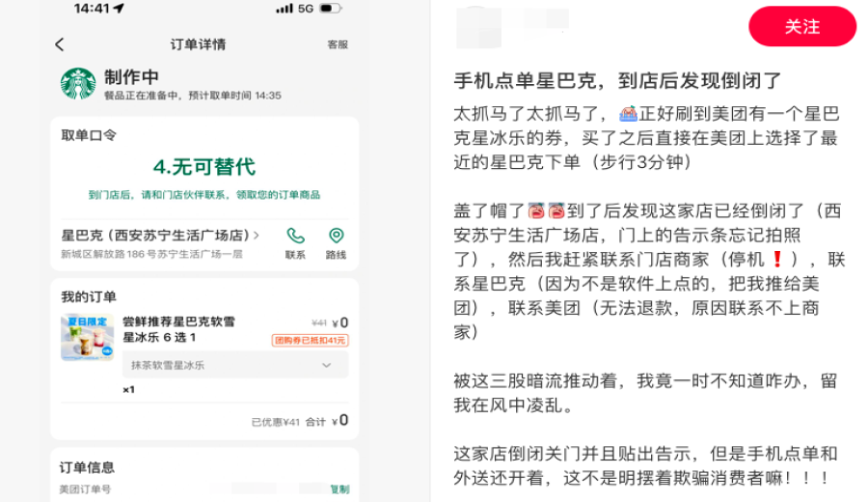Screen dimensions: 868x502
Task: Tap the 取单口令 heading
Action: (x=89, y=135)
